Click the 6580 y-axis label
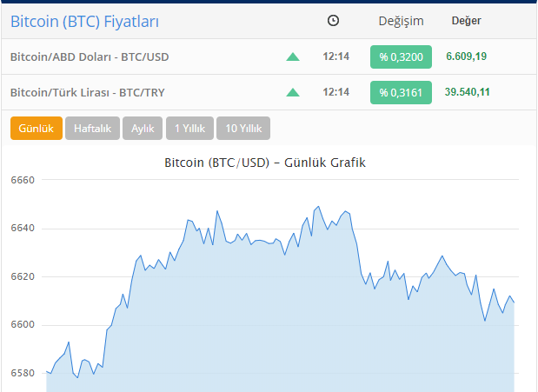Viewport: 538px width, 392px height. click(x=23, y=373)
